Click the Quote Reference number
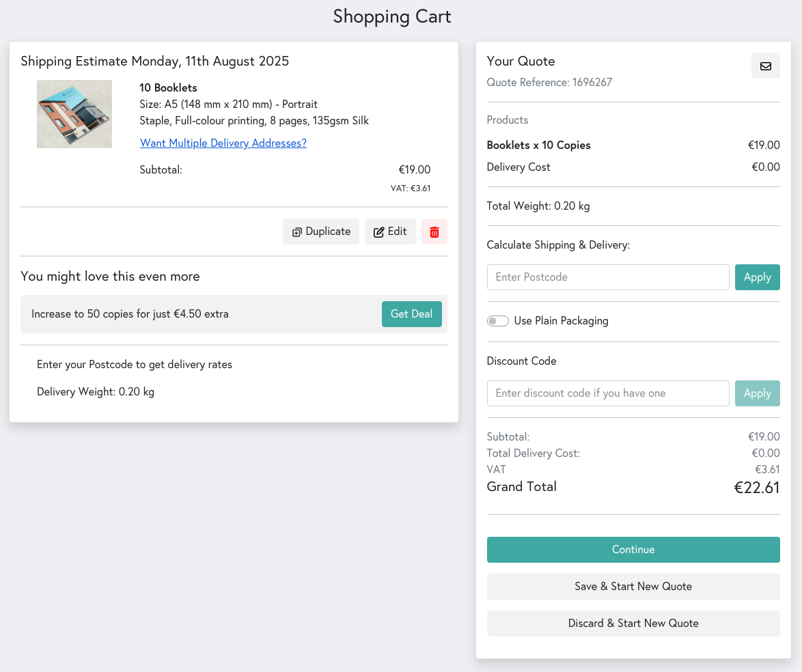The width and height of the screenshot is (802, 672). pos(549,82)
